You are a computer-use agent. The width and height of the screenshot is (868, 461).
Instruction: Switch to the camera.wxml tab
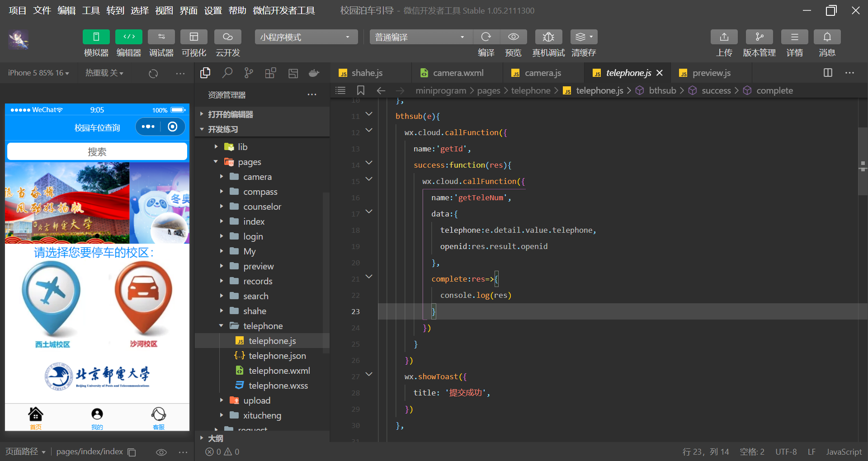[458, 73]
